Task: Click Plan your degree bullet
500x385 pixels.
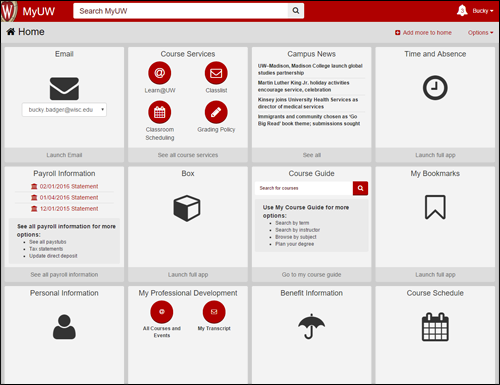Action: [294, 244]
